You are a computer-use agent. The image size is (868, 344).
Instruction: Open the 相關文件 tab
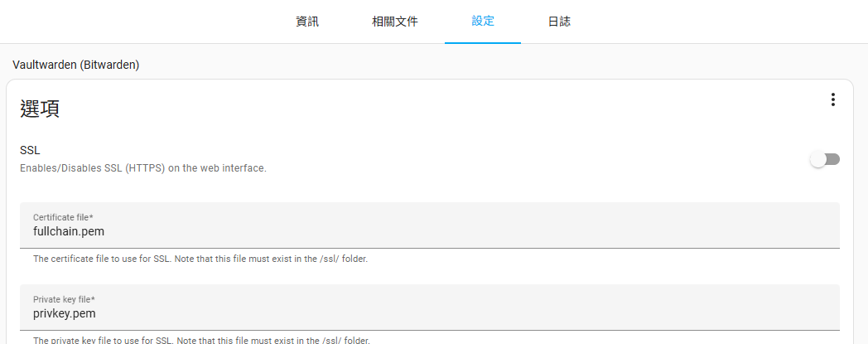[x=395, y=22]
